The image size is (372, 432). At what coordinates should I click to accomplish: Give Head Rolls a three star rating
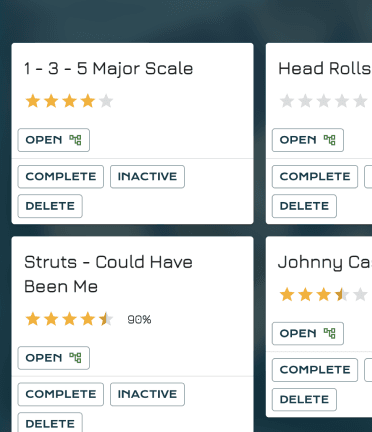(x=324, y=101)
